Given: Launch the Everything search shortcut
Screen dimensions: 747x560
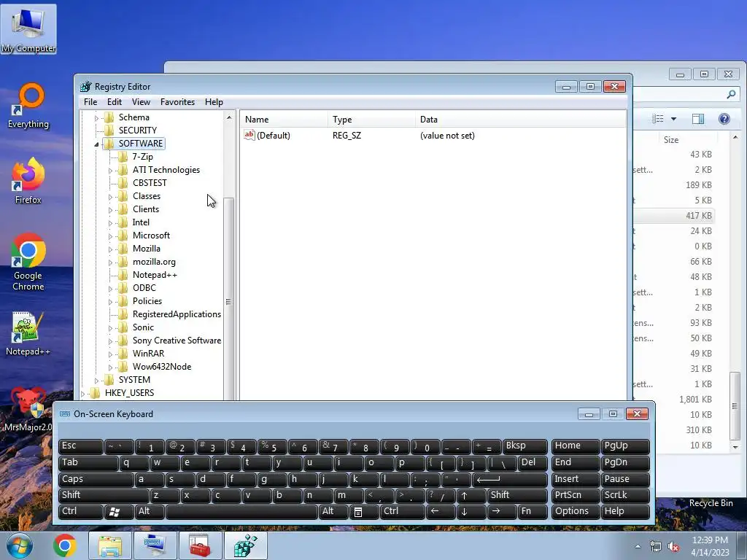Looking at the screenshot, I should [28, 106].
